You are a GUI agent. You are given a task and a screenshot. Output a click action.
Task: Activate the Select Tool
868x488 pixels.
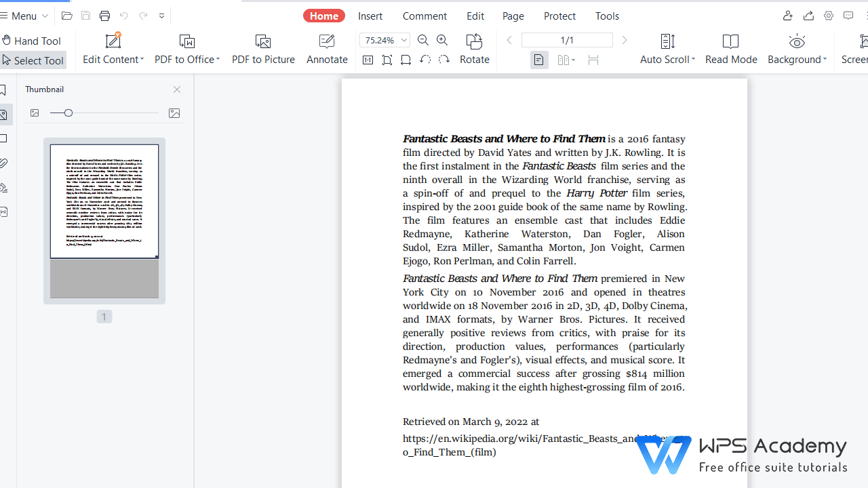coord(33,60)
